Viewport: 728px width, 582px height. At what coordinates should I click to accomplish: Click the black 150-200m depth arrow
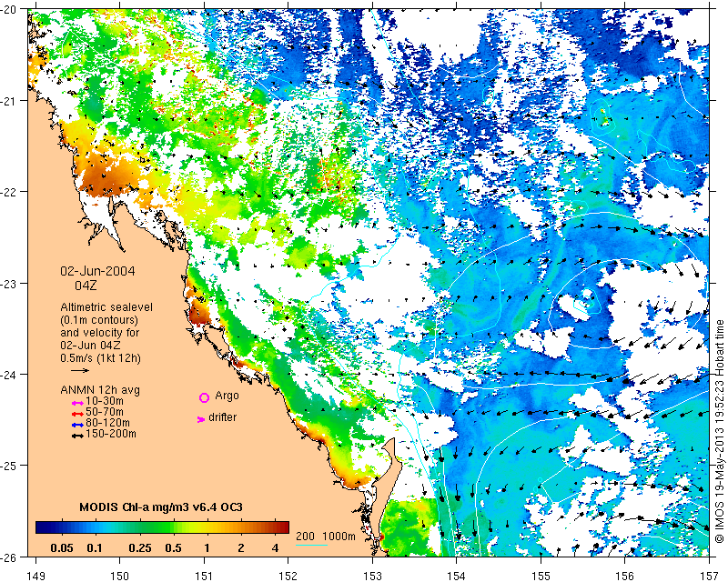[77, 436]
